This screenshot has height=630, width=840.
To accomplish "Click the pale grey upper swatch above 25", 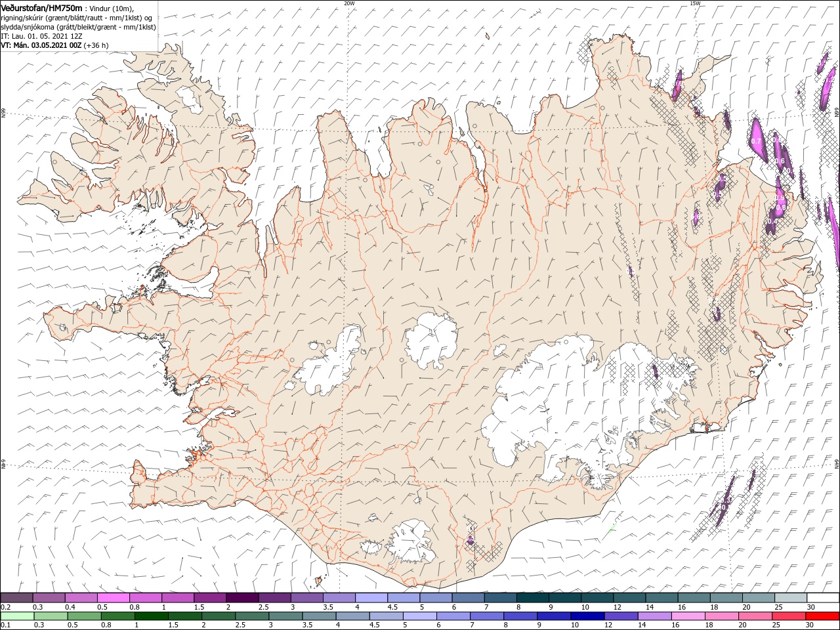I will point(791,598).
